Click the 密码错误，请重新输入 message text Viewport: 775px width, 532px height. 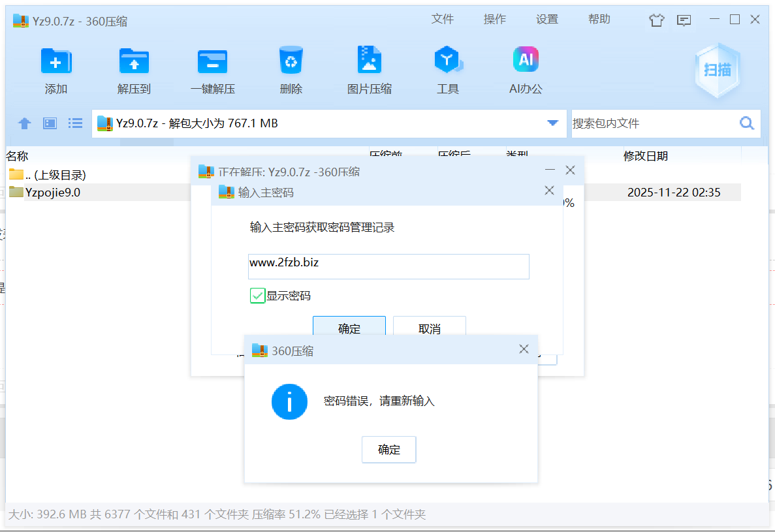[x=379, y=401]
